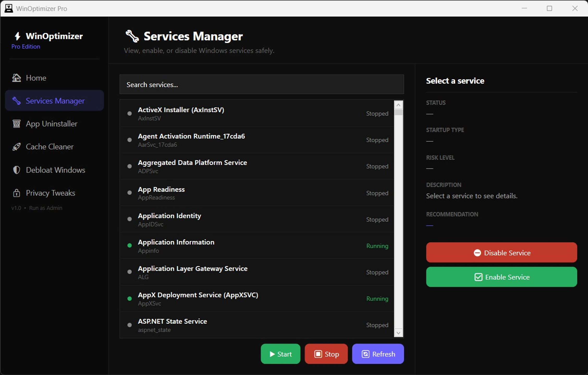Click the status dot for Aggregated Data Platform Service
This screenshot has width=588, height=375.
pyautogui.click(x=129, y=166)
